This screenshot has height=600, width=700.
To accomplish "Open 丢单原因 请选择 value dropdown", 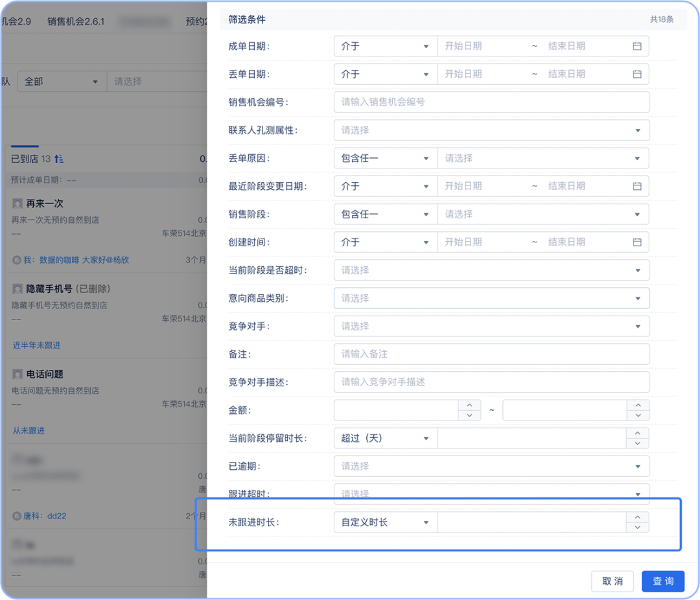I will click(x=543, y=158).
